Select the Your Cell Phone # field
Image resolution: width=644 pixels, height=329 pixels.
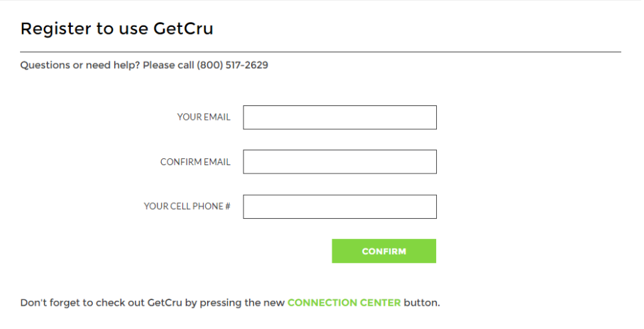pyautogui.click(x=340, y=206)
